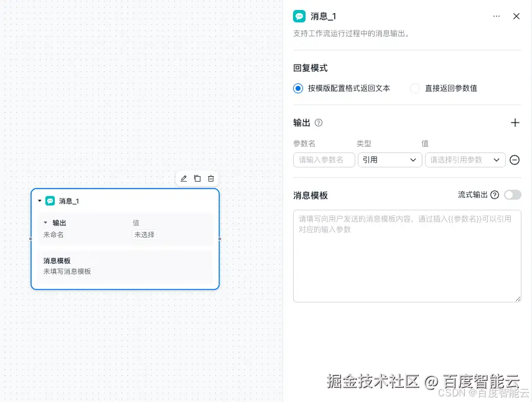Click the 请输入参数名 input field
Screen dimensions: 532x402
[324, 160]
